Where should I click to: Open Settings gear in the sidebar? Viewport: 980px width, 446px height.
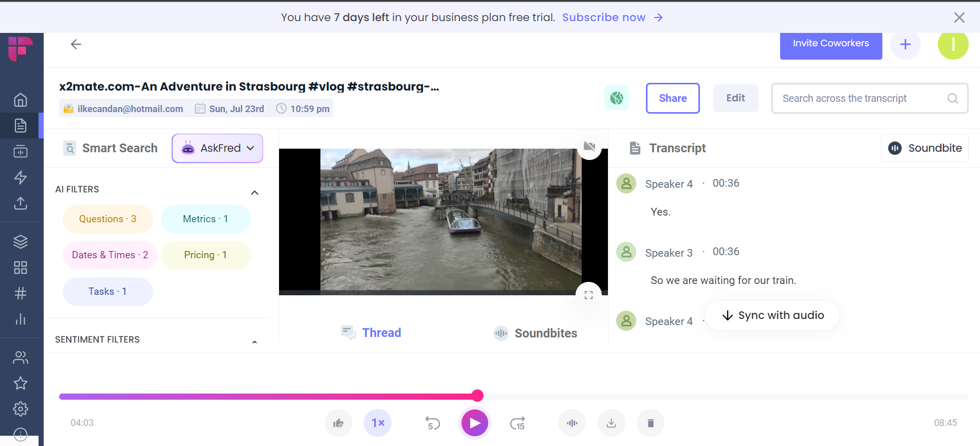(x=21, y=409)
